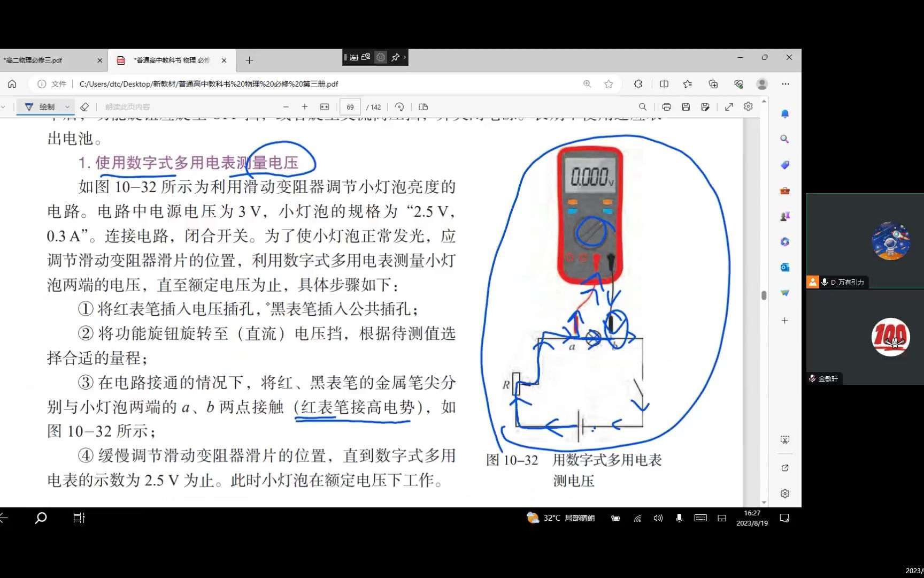Mute the microphone in the system tray
Screen dimensions: 924x578
coord(679,518)
